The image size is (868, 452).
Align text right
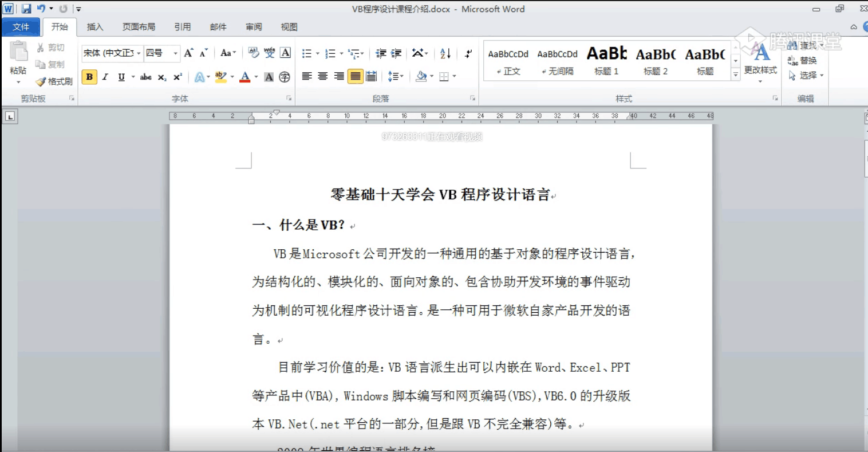pyautogui.click(x=339, y=76)
